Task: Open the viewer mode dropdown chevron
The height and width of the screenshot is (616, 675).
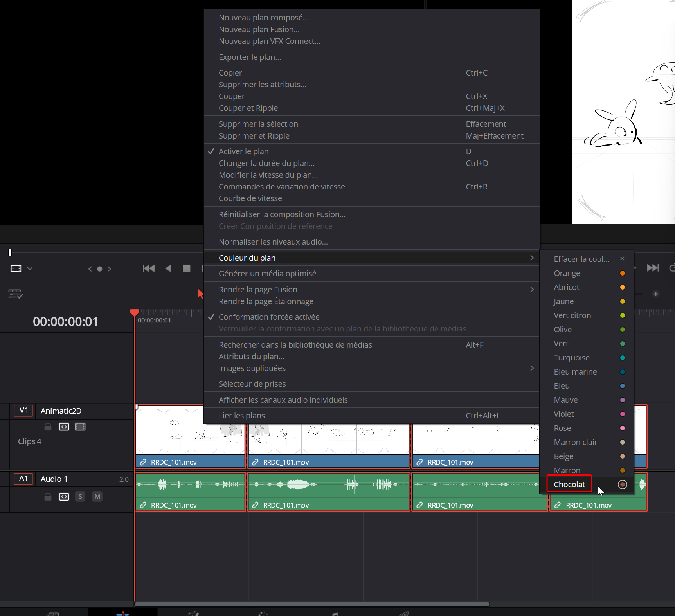Action: [x=30, y=268]
